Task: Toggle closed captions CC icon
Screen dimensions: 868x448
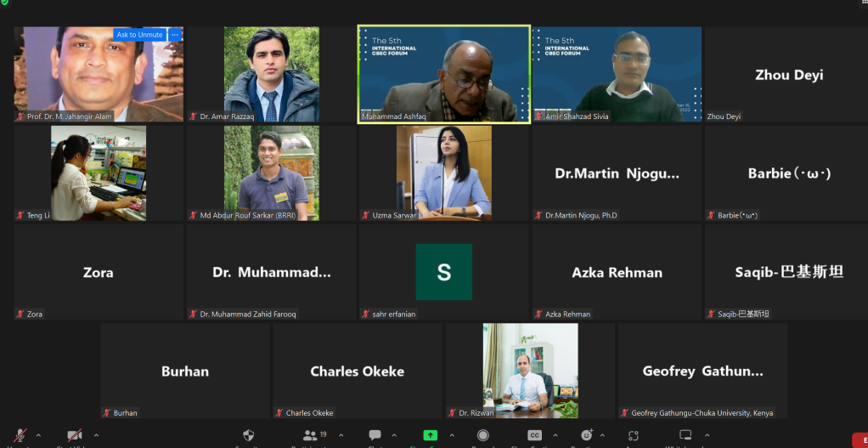Action: pyautogui.click(x=535, y=435)
